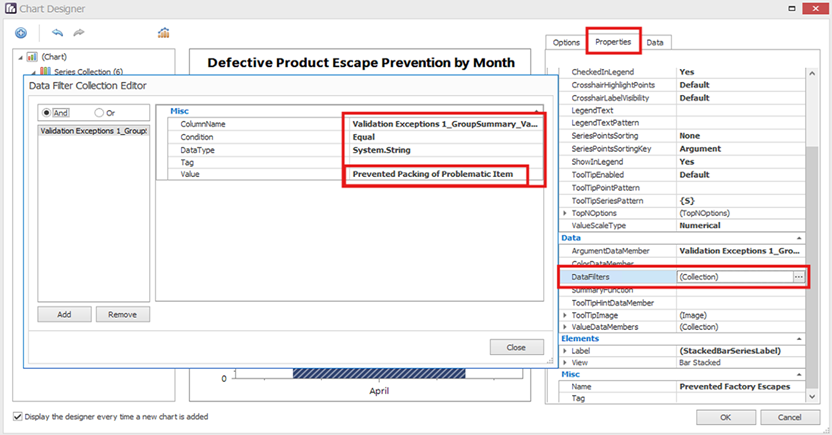Click the chart type icon in toolbar

coord(164,33)
